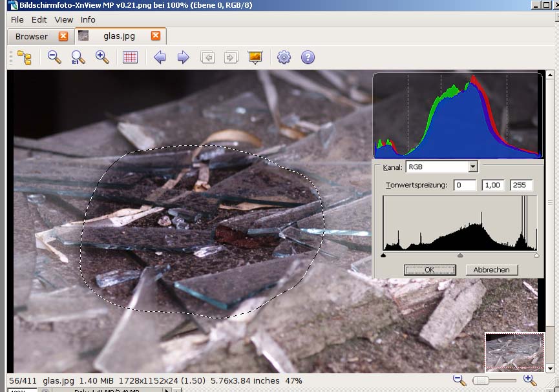Click the 'glas.jpg' filename in status bar
Viewport: 559px width, 392px height.
tap(58, 380)
